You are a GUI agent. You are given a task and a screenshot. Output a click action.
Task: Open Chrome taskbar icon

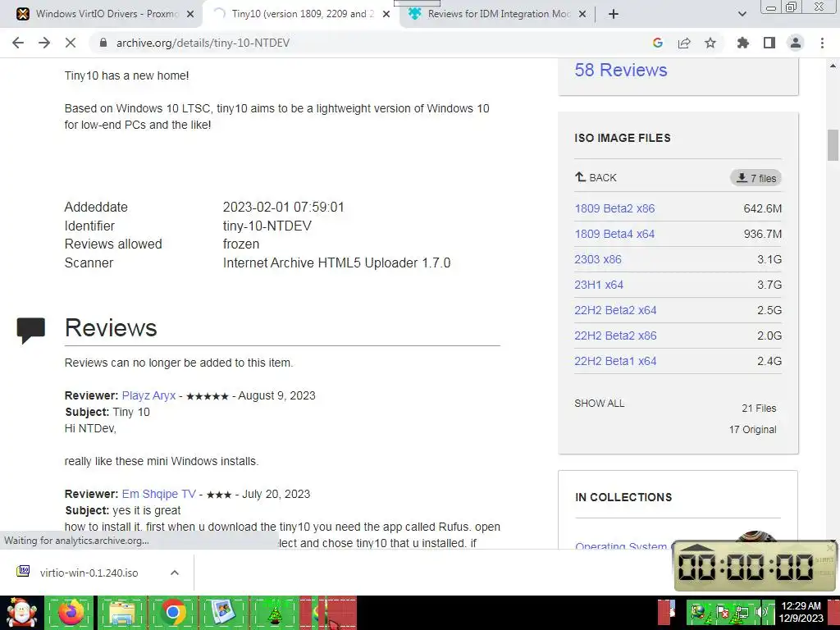173,612
